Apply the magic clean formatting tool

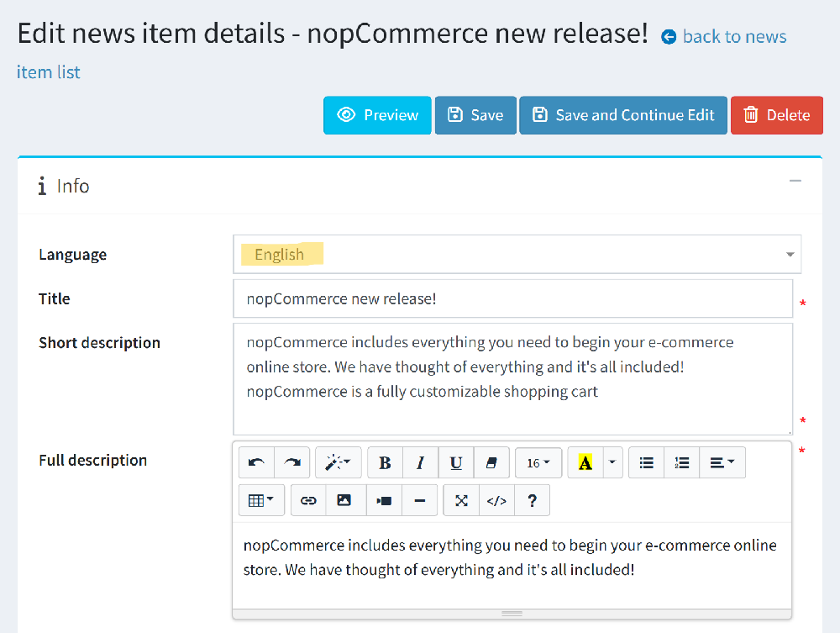click(338, 462)
